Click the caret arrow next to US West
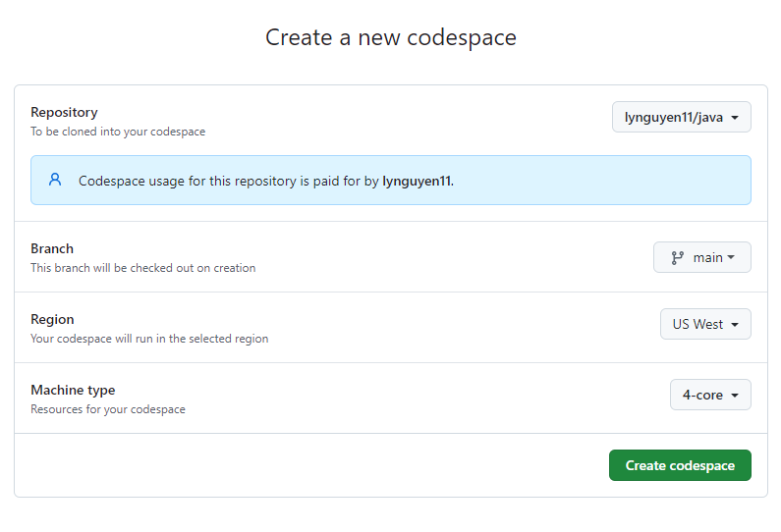This screenshot has width=781, height=532. (735, 325)
